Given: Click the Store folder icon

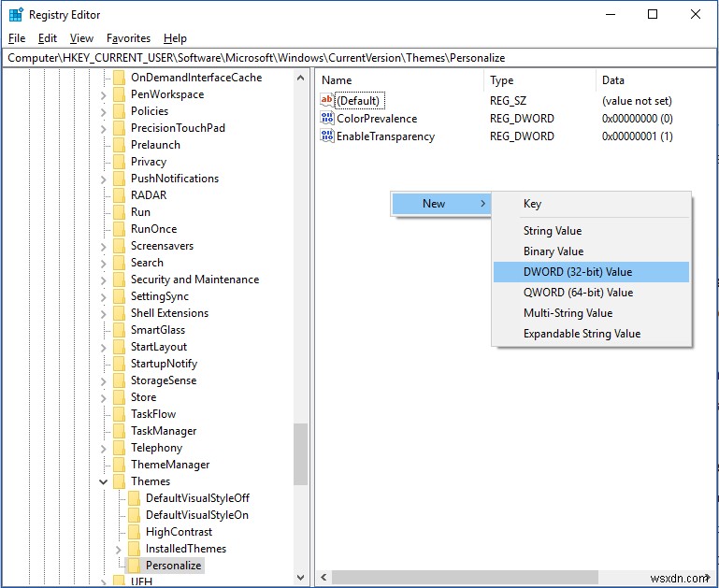Looking at the screenshot, I should coord(120,397).
